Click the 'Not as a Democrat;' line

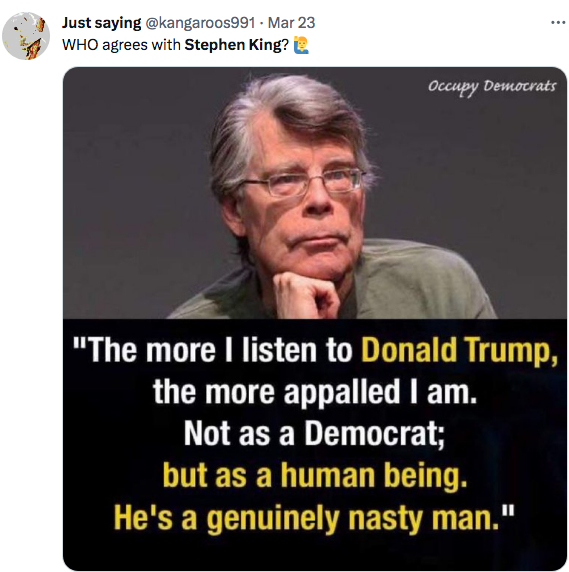tap(314, 433)
